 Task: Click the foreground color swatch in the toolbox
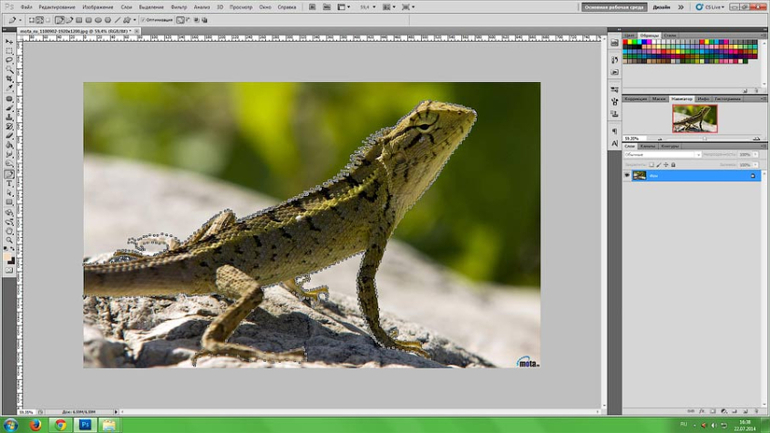tap(9, 254)
